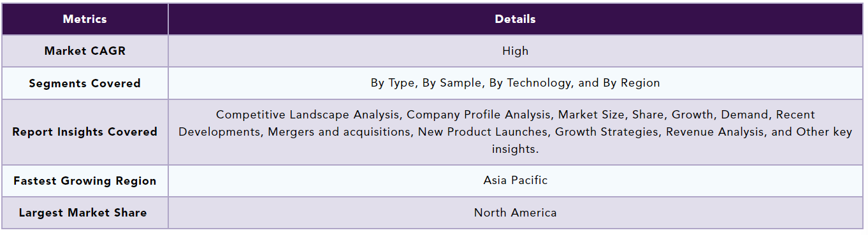The width and height of the screenshot is (868, 235).
Task: Click the Company Profile Analysis text
Action: click(x=479, y=115)
